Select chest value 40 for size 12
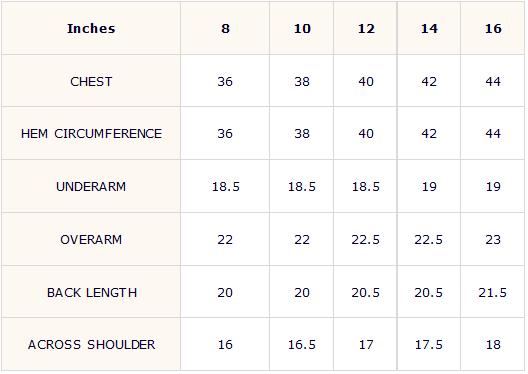528x374 pixels. pos(366,81)
